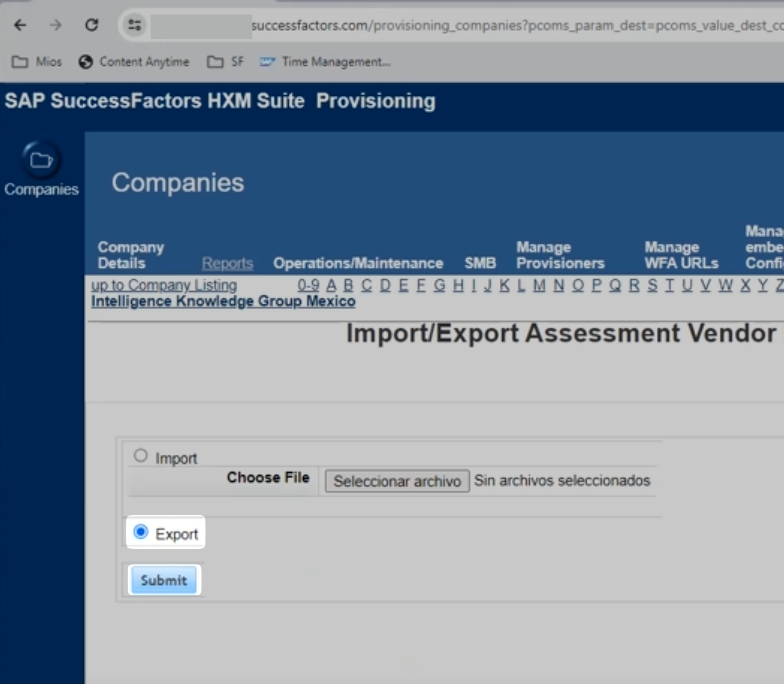
Task: Open the site information icon in address bar
Action: pos(135,25)
